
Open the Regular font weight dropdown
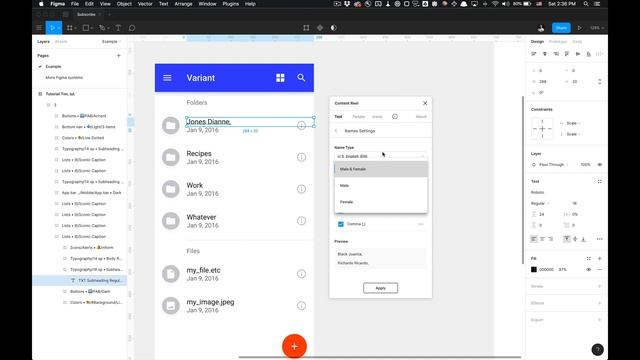540,203
